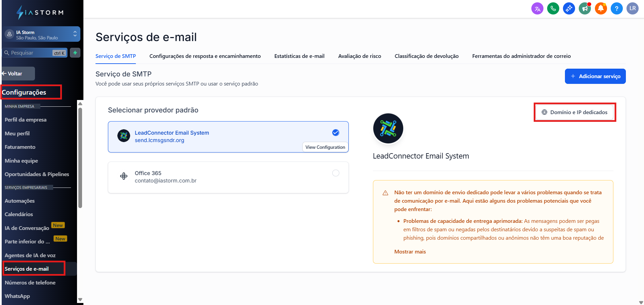
Task: Open the LR user profile avatar
Action: (x=632, y=9)
